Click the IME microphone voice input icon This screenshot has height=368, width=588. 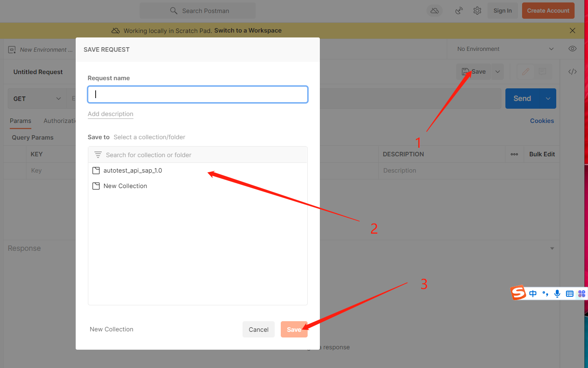[x=557, y=294]
